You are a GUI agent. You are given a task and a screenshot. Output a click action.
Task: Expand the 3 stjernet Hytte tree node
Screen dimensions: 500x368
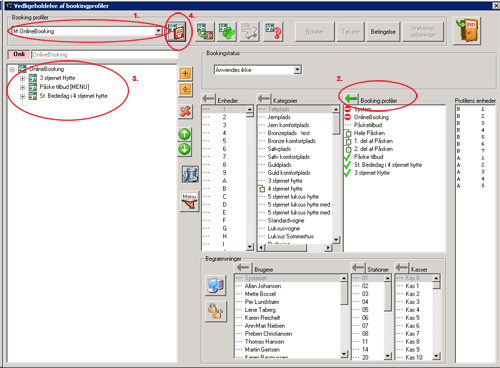[22, 78]
